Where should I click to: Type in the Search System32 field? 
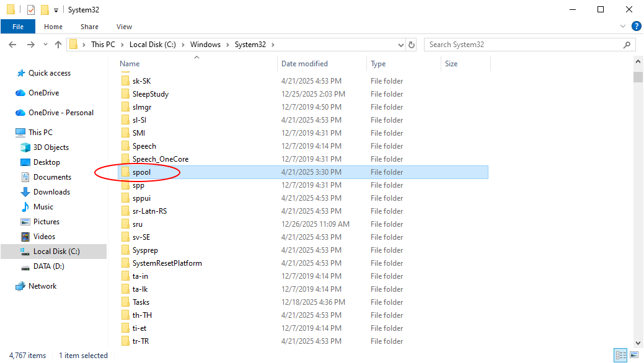tap(524, 45)
